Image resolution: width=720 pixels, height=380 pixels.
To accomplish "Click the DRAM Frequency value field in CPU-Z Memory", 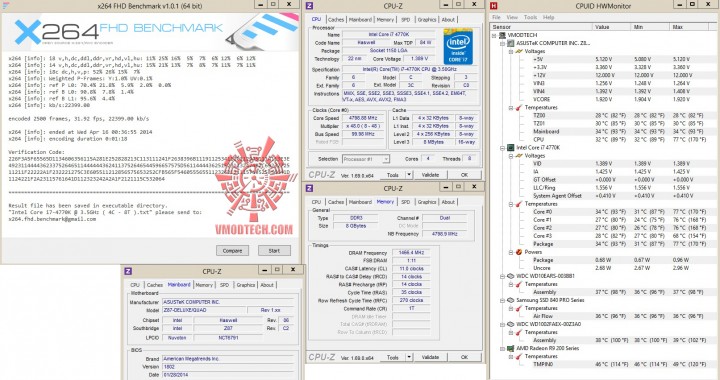I will click(x=411, y=253).
